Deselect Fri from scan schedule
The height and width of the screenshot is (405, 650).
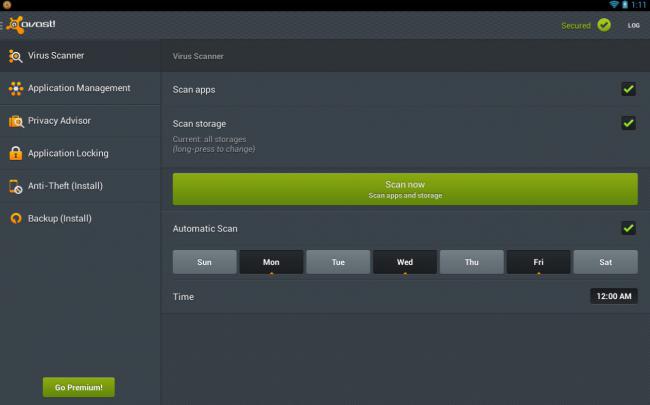pyautogui.click(x=538, y=262)
